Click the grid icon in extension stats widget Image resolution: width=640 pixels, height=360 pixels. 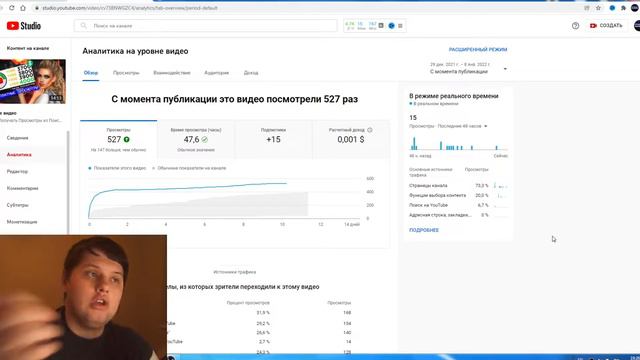point(381,25)
